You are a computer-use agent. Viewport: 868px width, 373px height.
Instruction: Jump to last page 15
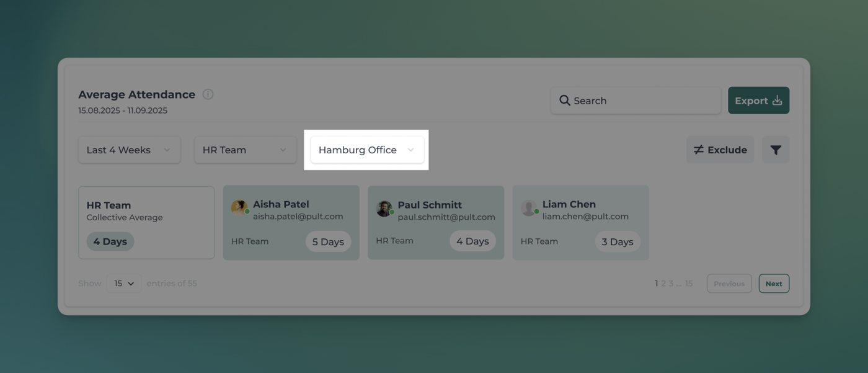[689, 284]
